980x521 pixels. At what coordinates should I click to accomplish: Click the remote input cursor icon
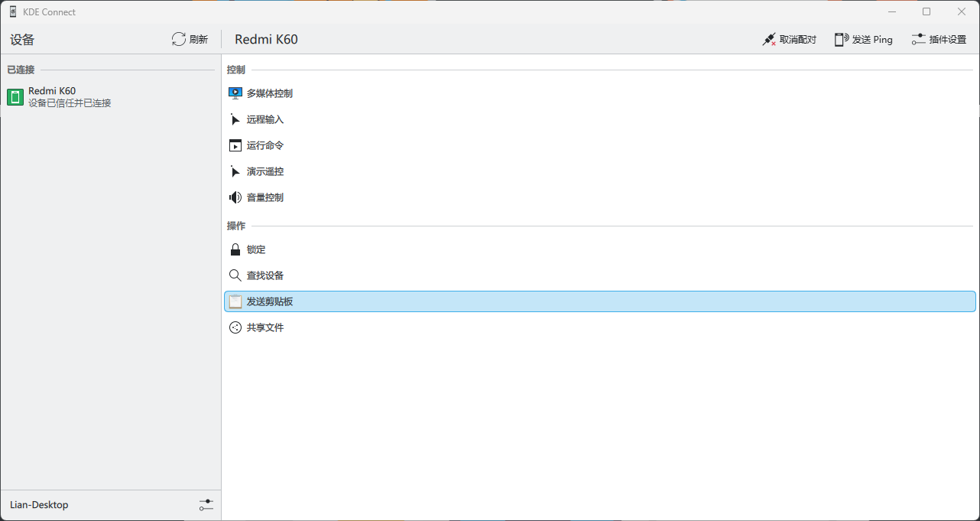pos(235,119)
